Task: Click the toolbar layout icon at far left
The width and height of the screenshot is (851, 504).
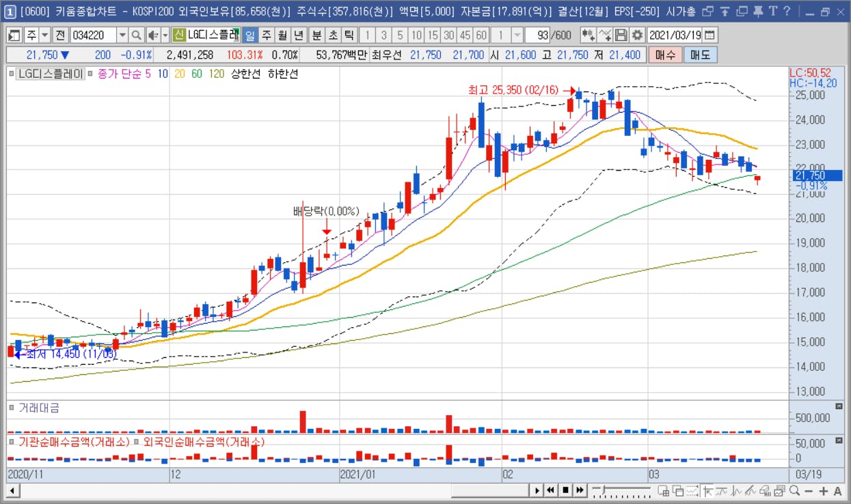Action: point(14,35)
